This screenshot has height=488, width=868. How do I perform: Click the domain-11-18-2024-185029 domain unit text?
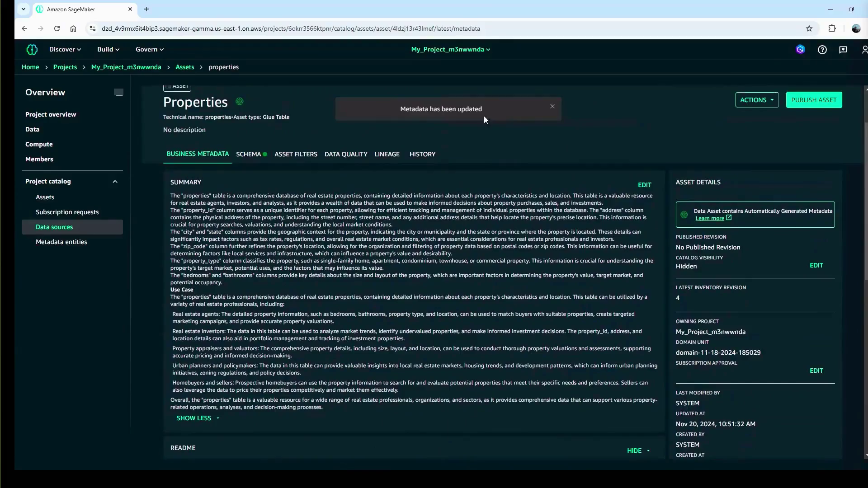click(x=718, y=352)
